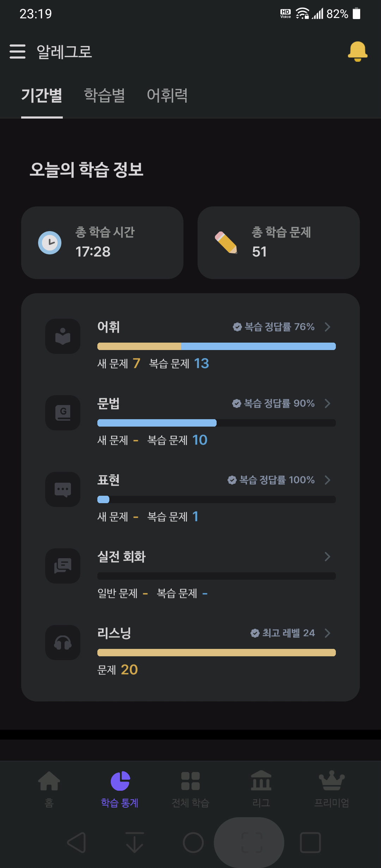381x868 pixels.
Task: Tap the 실전 회화 conversation icon
Action: (x=63, y=566)
